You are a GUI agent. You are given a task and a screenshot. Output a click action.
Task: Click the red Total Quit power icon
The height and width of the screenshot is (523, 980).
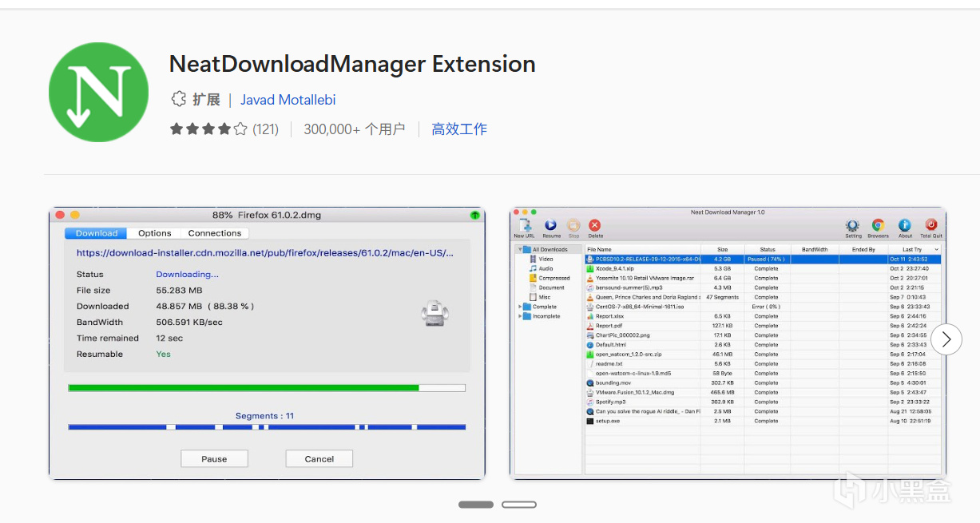[931, 228]
